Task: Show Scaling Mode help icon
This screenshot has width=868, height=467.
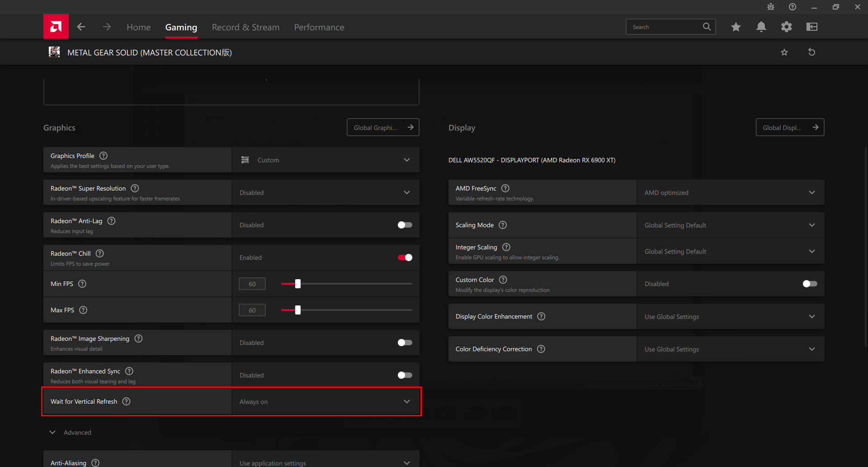Action: click(503, 225)
